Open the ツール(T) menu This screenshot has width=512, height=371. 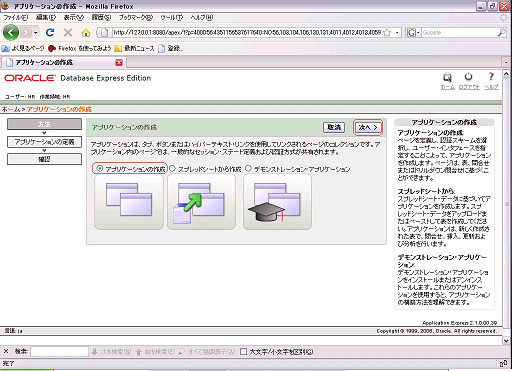(171, 17)
